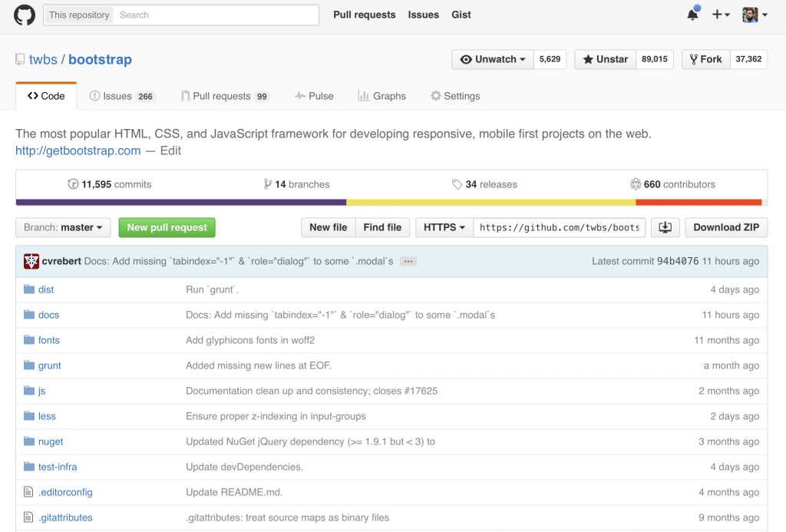Click the Download ZIP button
The image size is (786, 532).
(726, 227)
